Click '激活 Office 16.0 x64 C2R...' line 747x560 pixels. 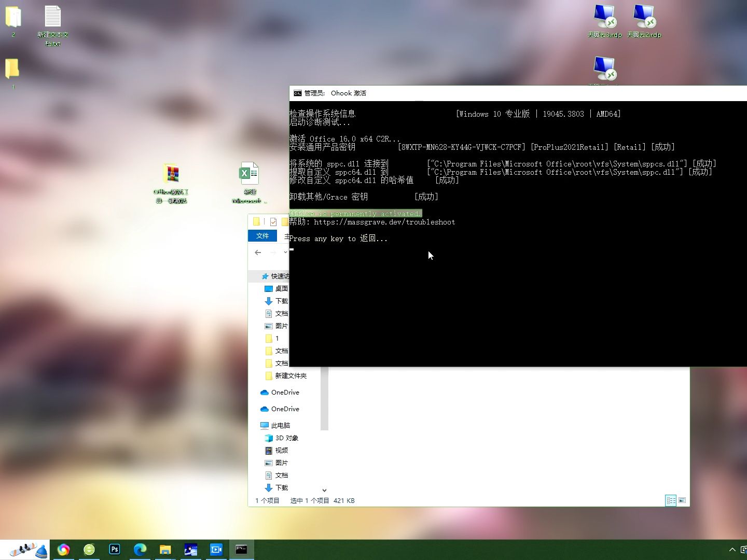(x=344, y=139)
